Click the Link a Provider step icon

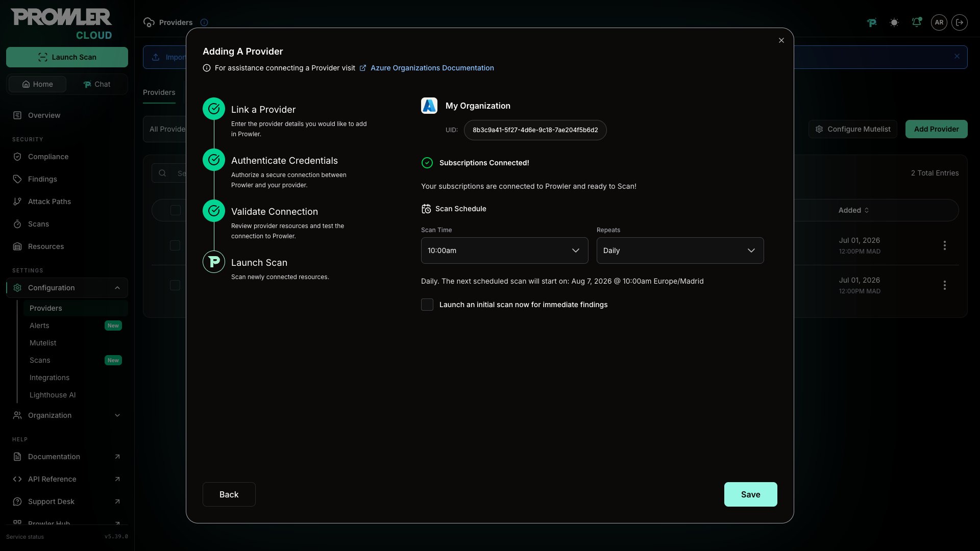(214, 109)
